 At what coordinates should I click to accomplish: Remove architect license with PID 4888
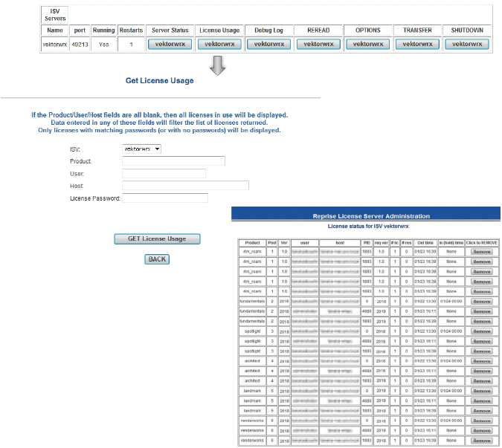click(481, 371)
